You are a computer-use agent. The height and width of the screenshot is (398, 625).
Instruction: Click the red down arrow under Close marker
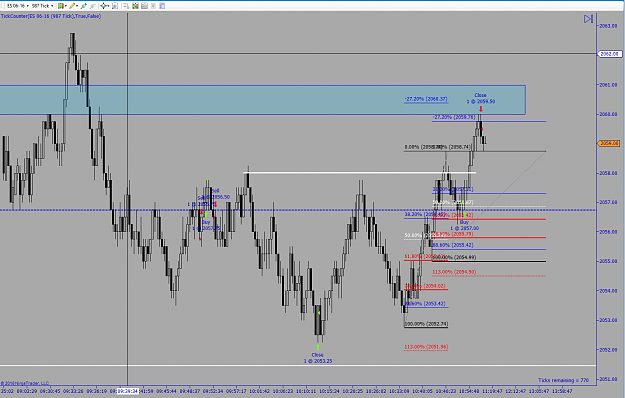coord(481,109)
